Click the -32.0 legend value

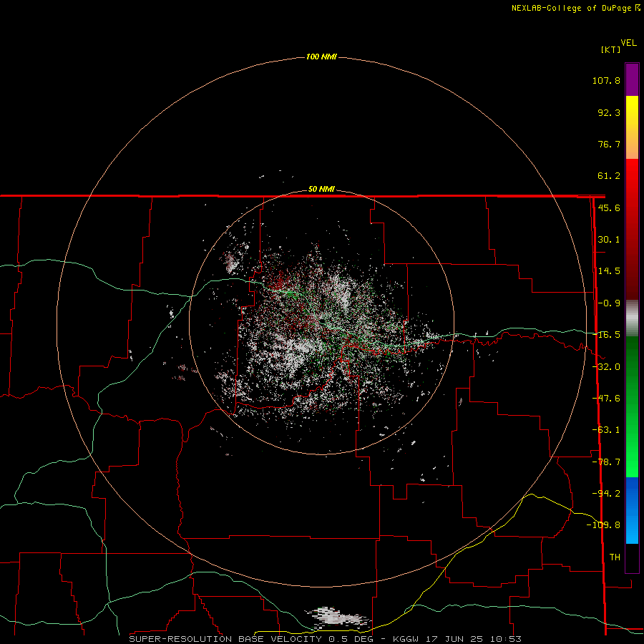tap(607, 367)
